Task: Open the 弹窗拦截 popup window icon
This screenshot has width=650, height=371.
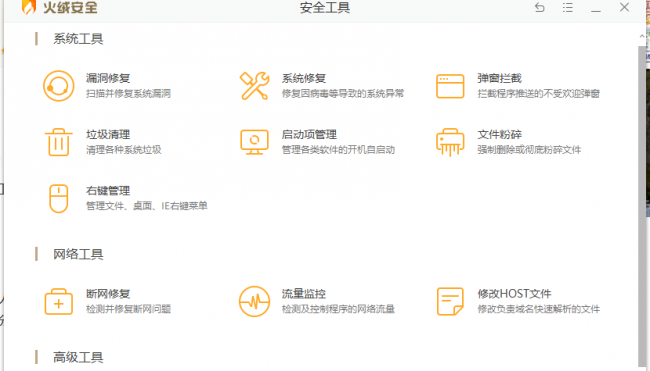Action: (450, 86)
